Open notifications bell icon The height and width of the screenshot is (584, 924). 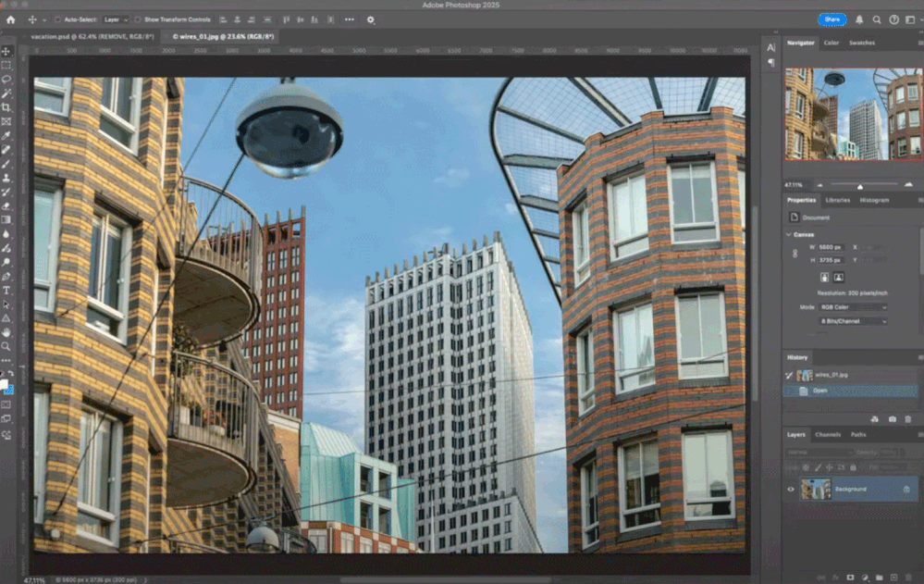point(859,19)
